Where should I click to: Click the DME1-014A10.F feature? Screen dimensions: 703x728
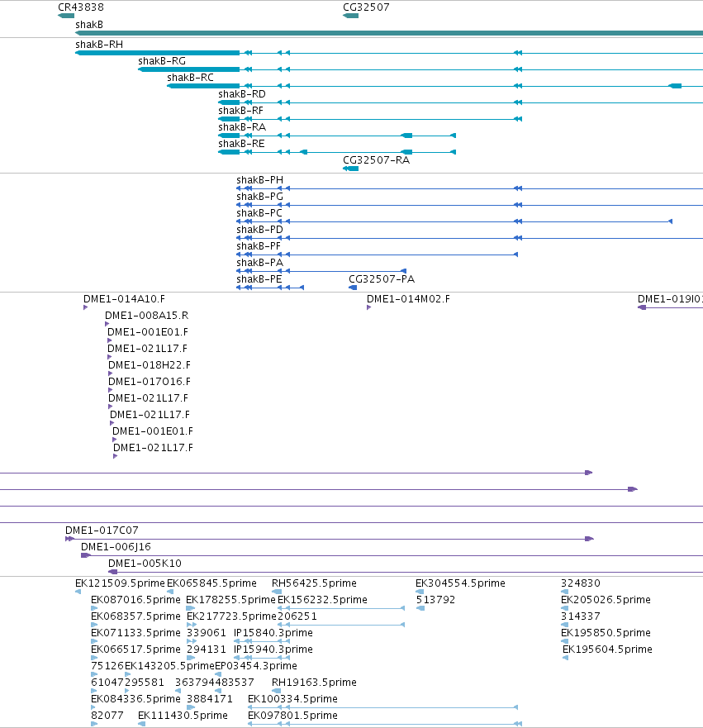tap(85, 307)
